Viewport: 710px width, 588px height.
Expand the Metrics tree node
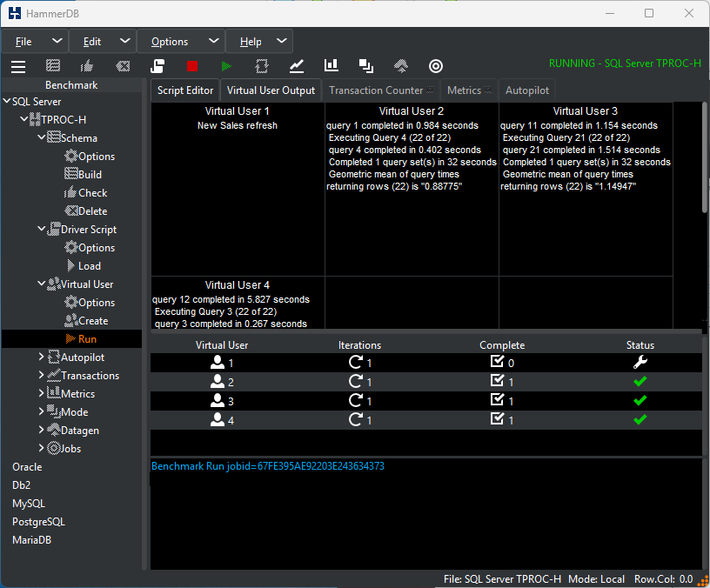(41, 393)
